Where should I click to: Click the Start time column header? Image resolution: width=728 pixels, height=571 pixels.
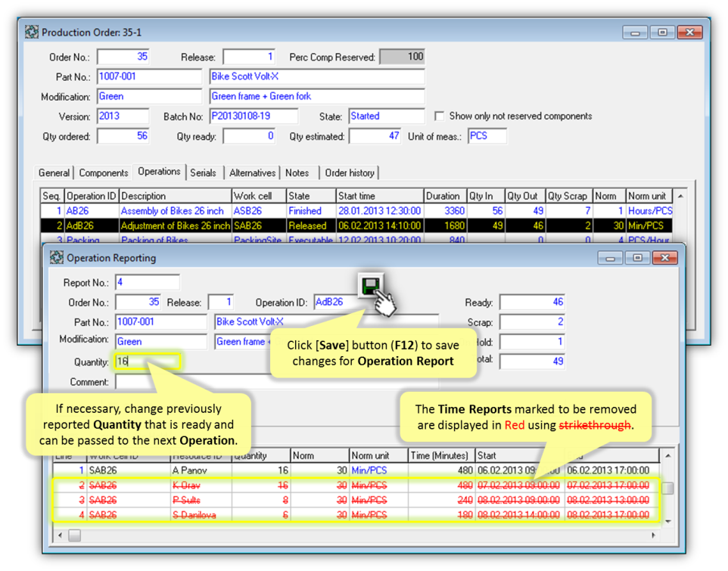click(379, 196)
